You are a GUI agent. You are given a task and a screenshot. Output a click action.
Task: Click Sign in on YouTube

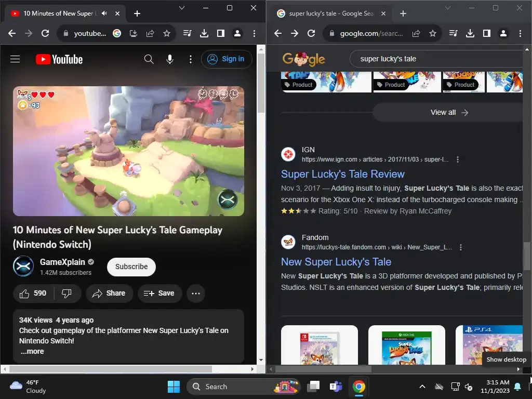227,59
